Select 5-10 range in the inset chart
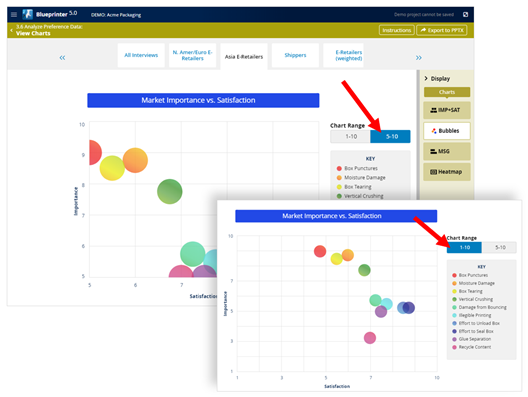The width and height of the screenshot is (528, 397). (x=499, y=247)
